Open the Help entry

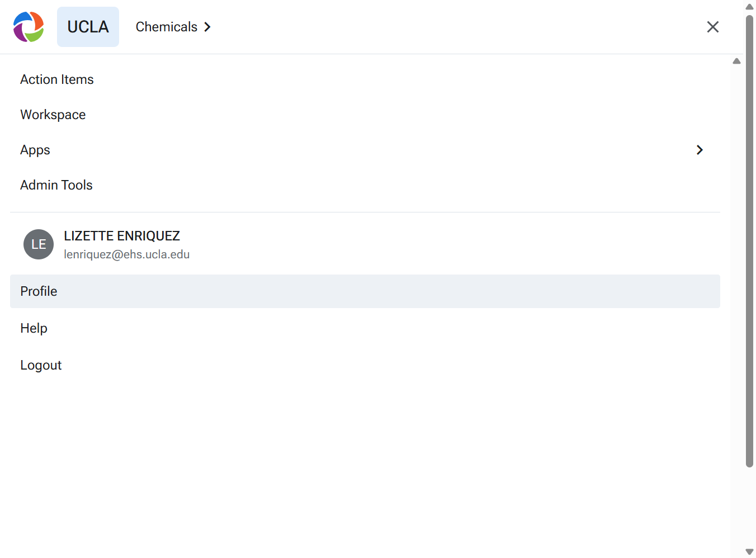click(365, 328)
